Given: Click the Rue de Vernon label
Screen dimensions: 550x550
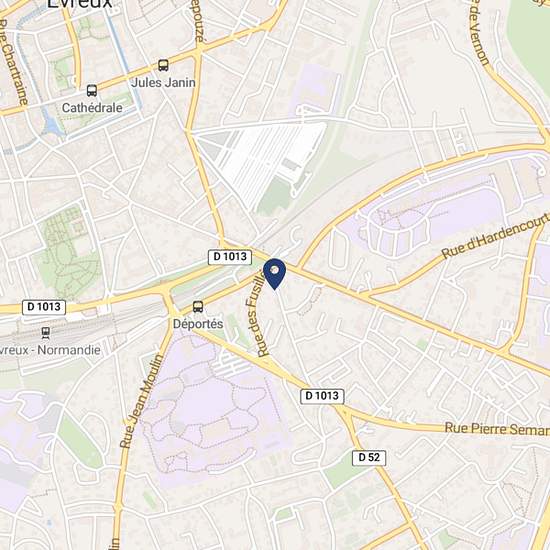Looking at the screenshot, I should [479, 33].
